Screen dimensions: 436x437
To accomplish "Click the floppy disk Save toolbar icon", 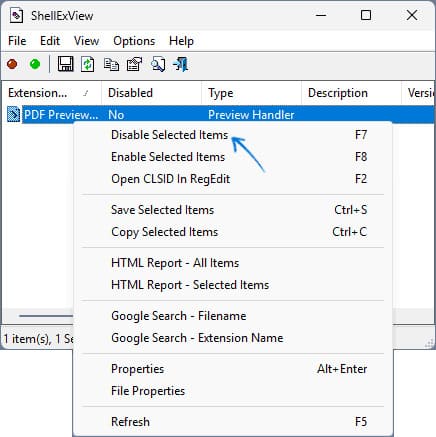I will pos(65,64).
